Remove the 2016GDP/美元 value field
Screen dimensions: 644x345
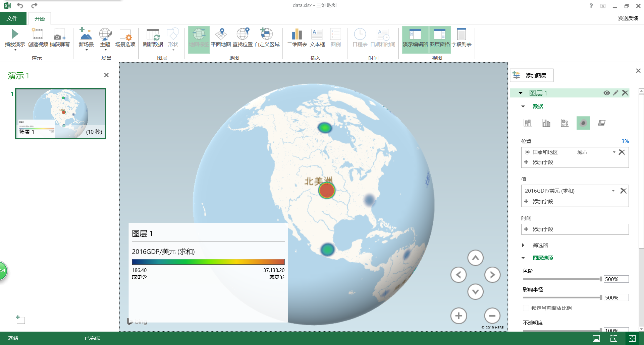click(623, 191)
